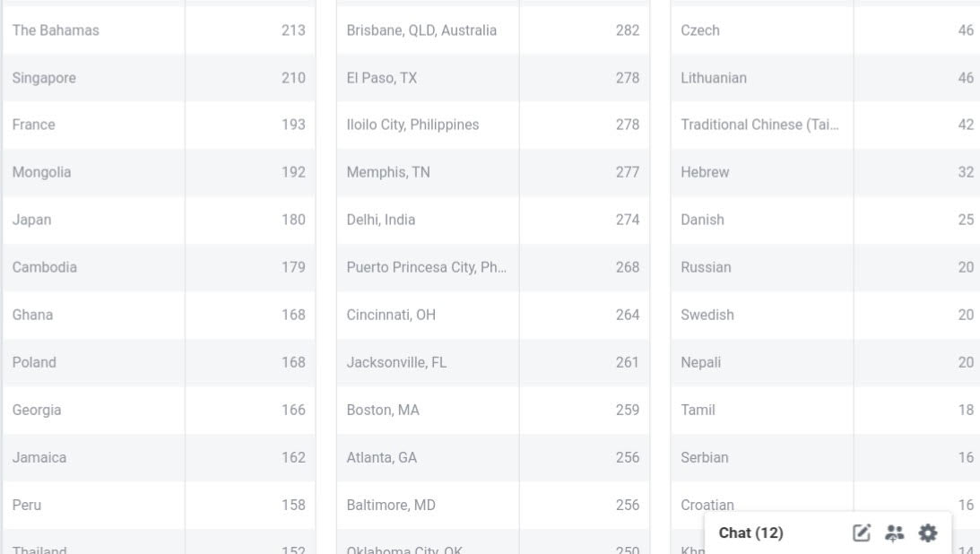Select Mongolia in the country table

(42, 172)
